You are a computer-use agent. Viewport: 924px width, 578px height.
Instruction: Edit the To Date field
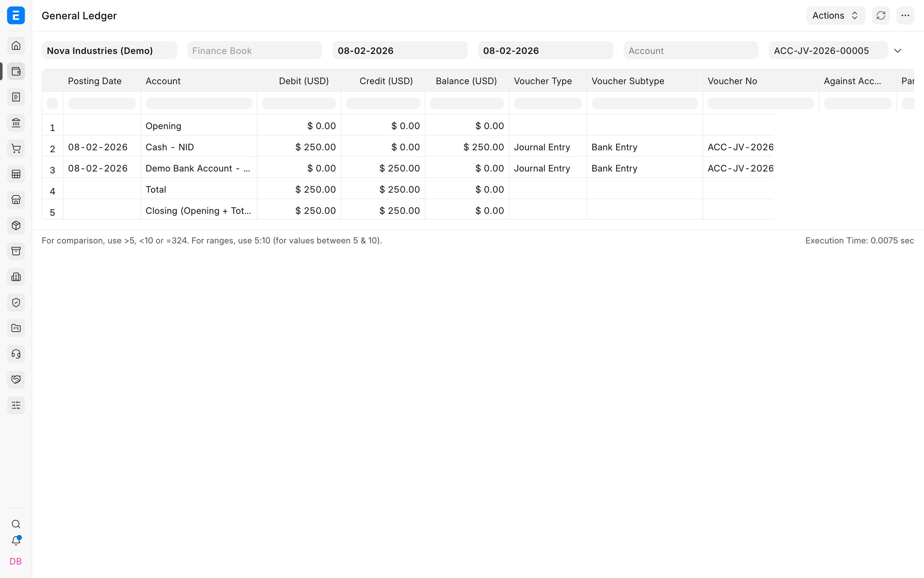coord(545,50)
